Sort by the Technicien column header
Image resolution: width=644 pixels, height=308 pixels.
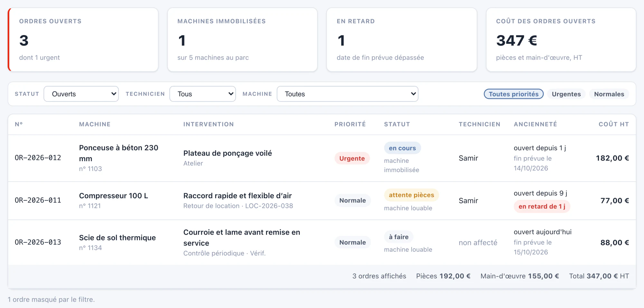click(479, 124)
